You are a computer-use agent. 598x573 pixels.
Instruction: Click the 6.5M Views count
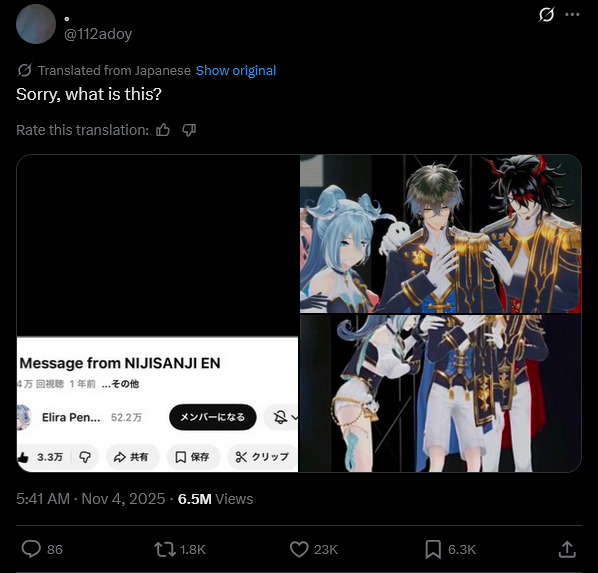click(215, 499)
